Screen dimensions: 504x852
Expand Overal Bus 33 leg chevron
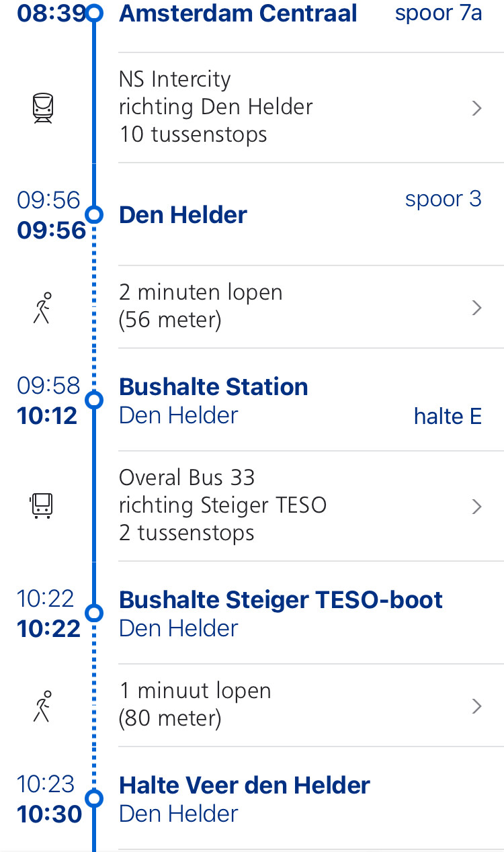tap(477, 506)
